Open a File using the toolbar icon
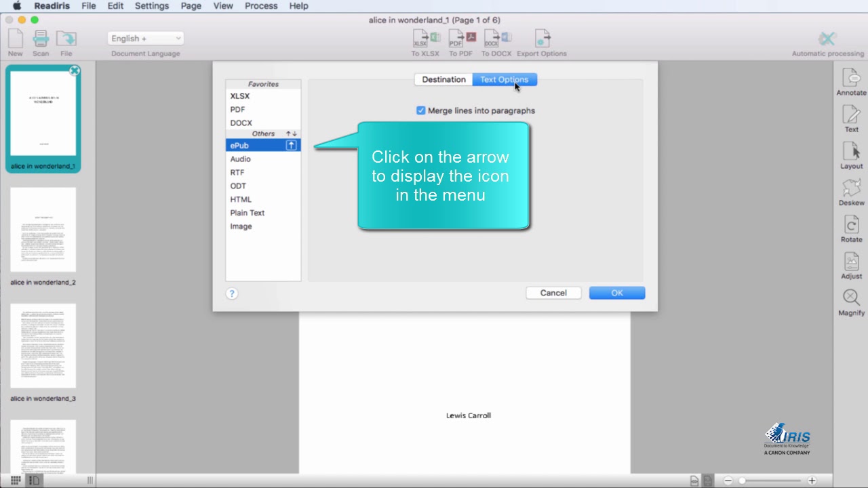The width and height of the screenshot is (868, 488). tap(66, 39)
